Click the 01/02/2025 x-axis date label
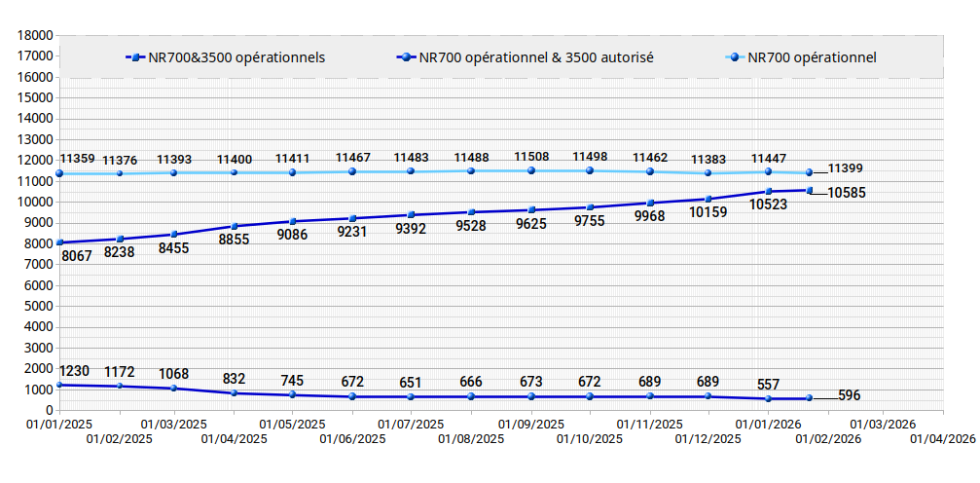This screenshot has width=980, height=483. (x=120, y=439)
